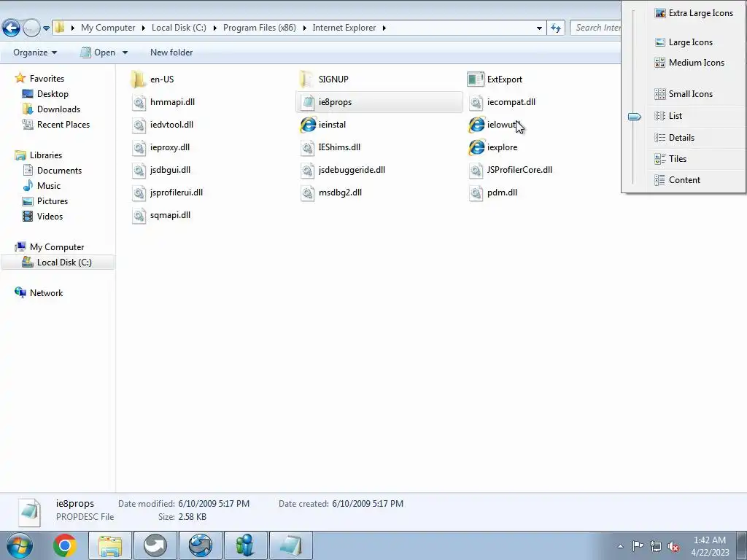Expand arrow after Internet Explorer breadcrumb
The width and height of the screenshot is (747, 560).
click(384, 28)
